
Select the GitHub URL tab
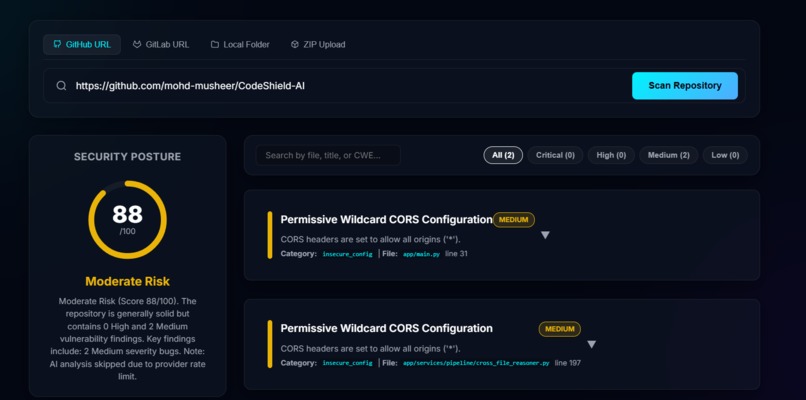(x=82, y=45)
